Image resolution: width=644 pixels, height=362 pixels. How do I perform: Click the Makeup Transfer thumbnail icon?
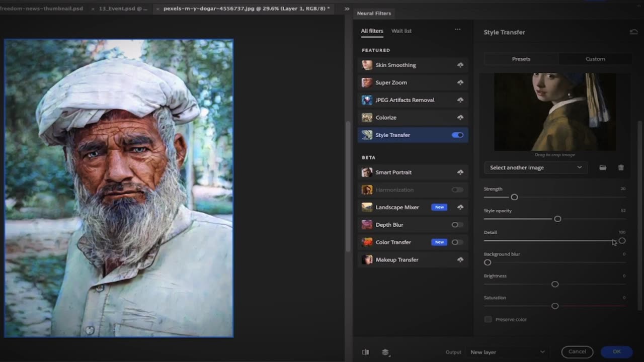[x=367, y=260]
